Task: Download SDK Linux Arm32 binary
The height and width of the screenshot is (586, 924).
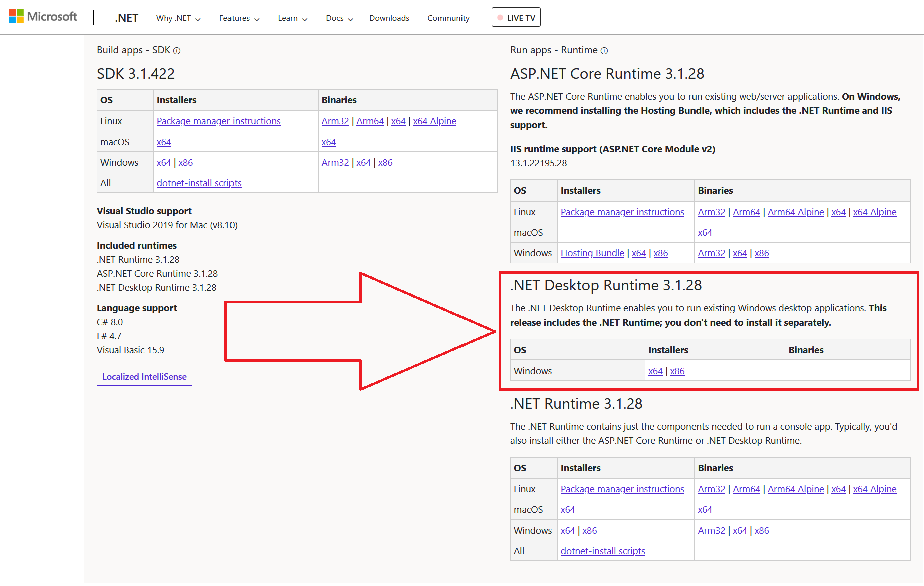Action: [x=335, y=121]
